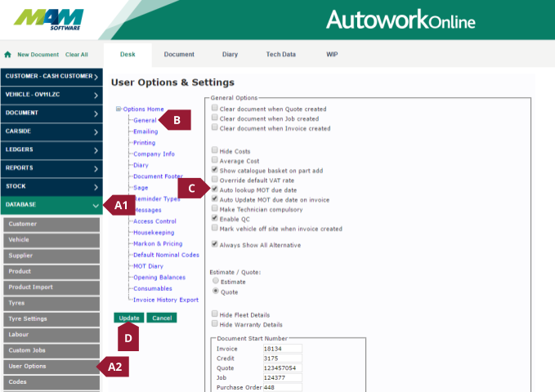Switch to the Tech Data tab
Image resolution: width=555 pixels, height=392 pixels.
[x=281, y=55]
